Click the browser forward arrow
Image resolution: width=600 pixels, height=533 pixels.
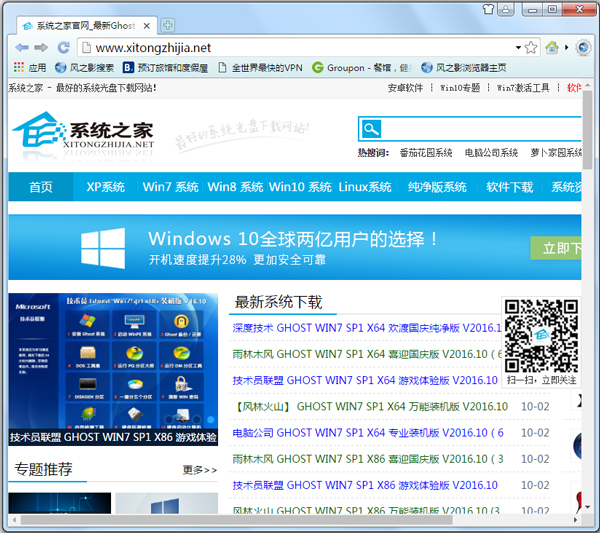point(41,47)
